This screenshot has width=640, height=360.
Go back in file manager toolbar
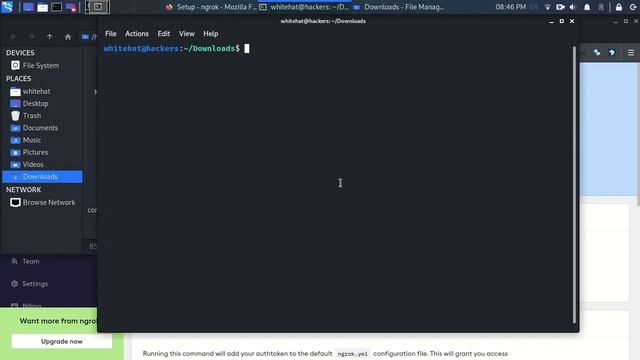coord(13,37)
